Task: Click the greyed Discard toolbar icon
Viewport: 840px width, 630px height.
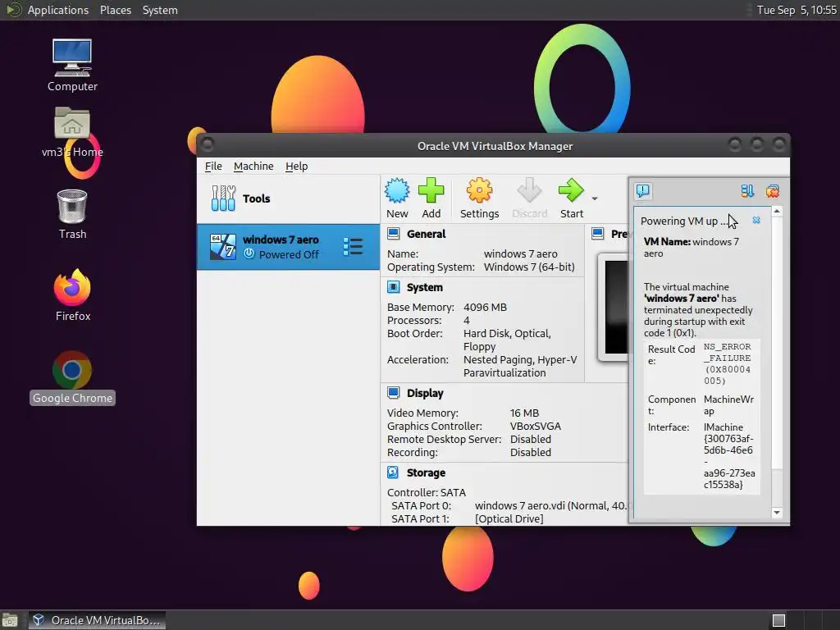Action: [529, 190]
